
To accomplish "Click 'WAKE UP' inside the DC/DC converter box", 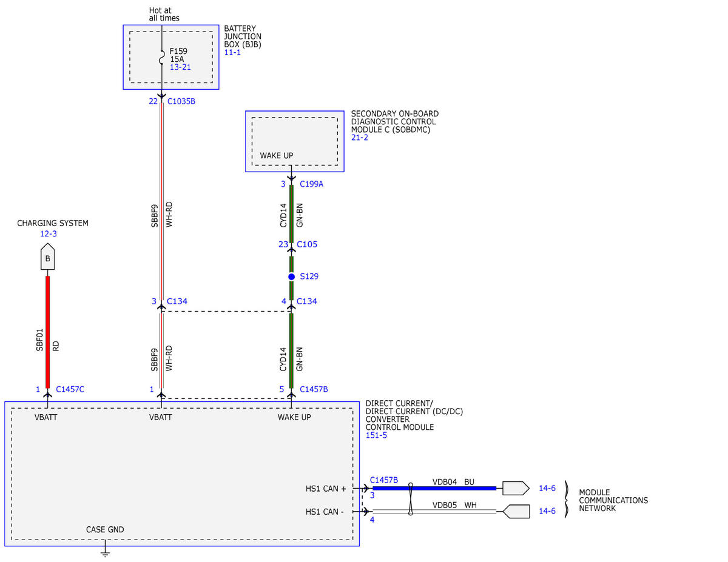I will point(294,417).
